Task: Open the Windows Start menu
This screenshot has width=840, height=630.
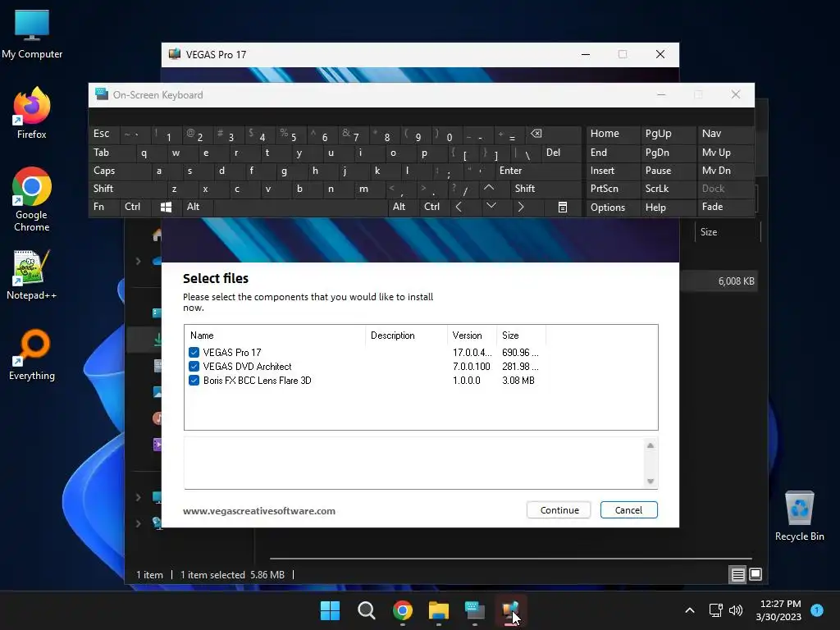Action: click(x=330, y=610)
